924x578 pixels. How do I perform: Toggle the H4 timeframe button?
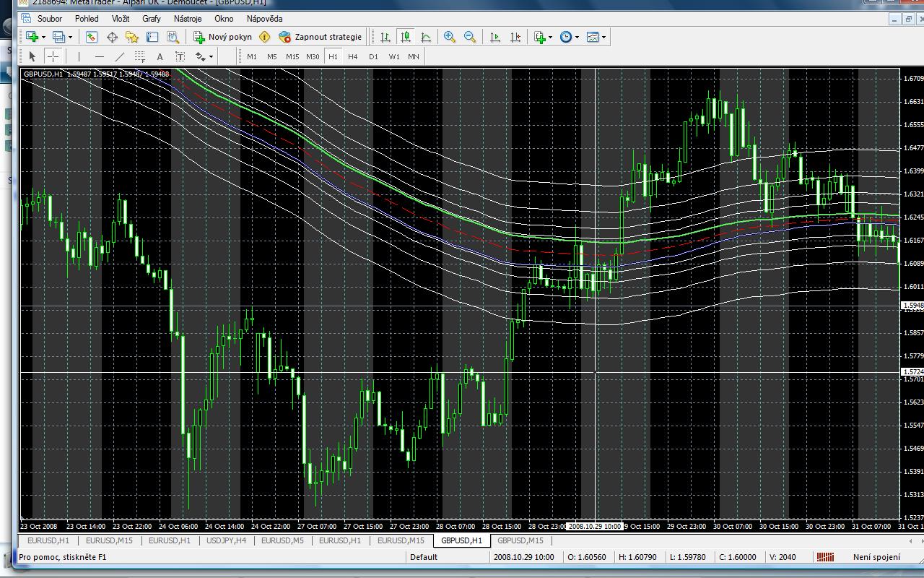pyautogui.click(x=352, y=56)
